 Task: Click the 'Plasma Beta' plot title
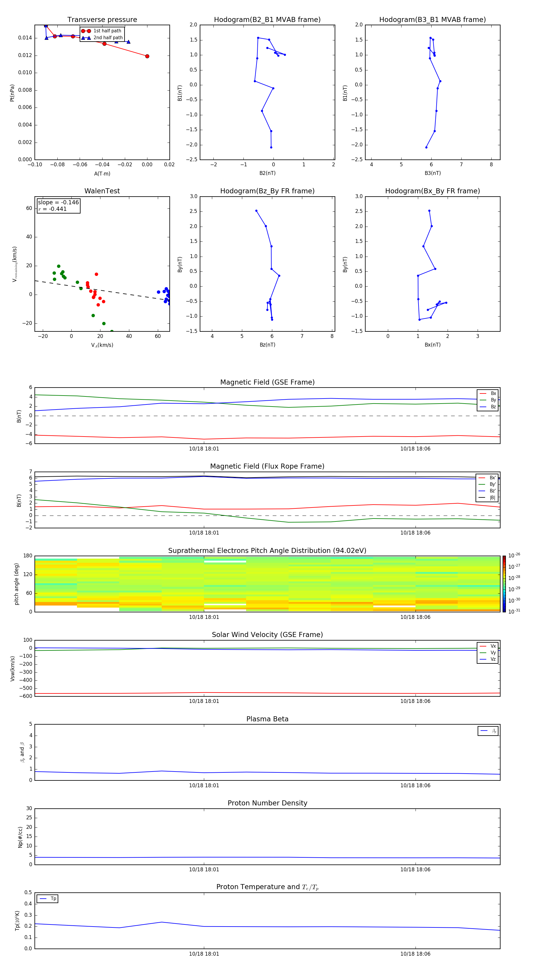click(267, 719)
